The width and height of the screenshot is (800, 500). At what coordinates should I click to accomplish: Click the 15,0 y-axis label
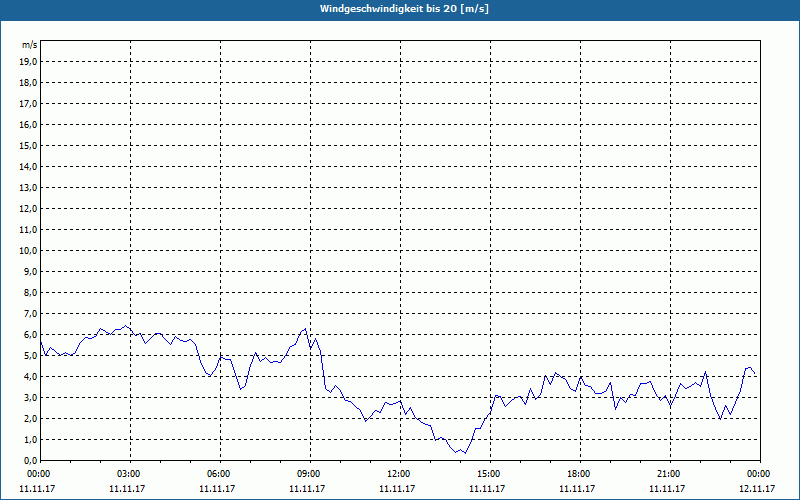click(x=28, y=145)
